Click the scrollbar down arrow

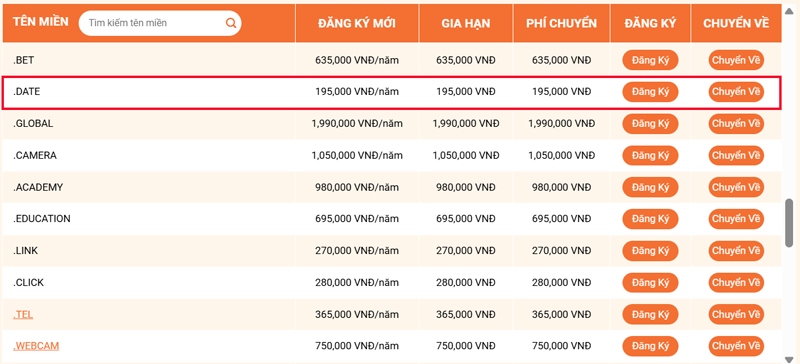[x=789, y=358]
